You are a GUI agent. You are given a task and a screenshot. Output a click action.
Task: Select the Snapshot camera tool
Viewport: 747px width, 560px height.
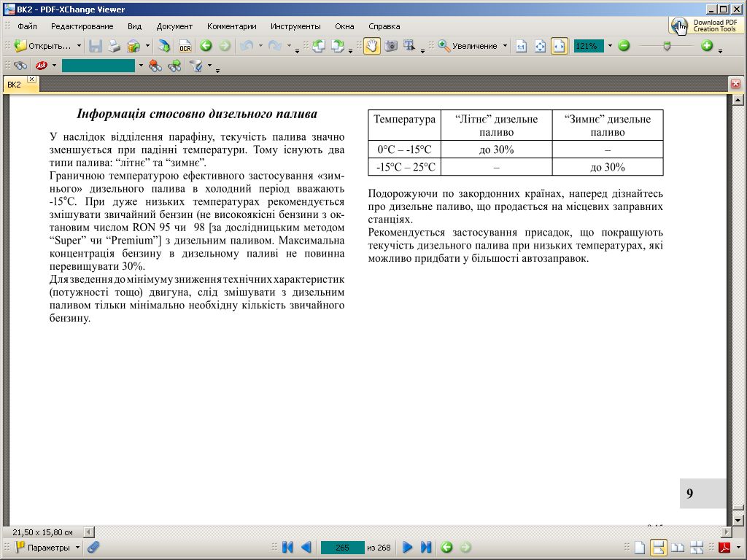click(391, 46)
